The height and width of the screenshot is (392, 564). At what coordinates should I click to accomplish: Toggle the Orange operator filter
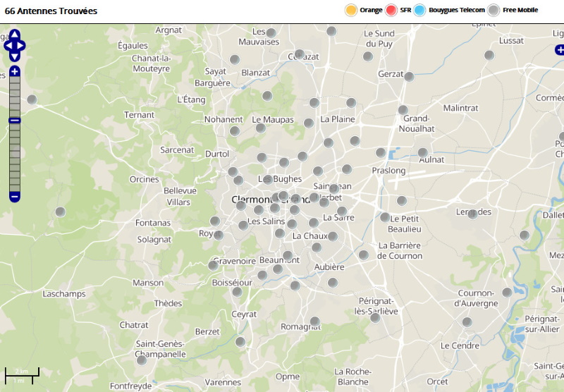pyautogui.click(x=351, y=10)
